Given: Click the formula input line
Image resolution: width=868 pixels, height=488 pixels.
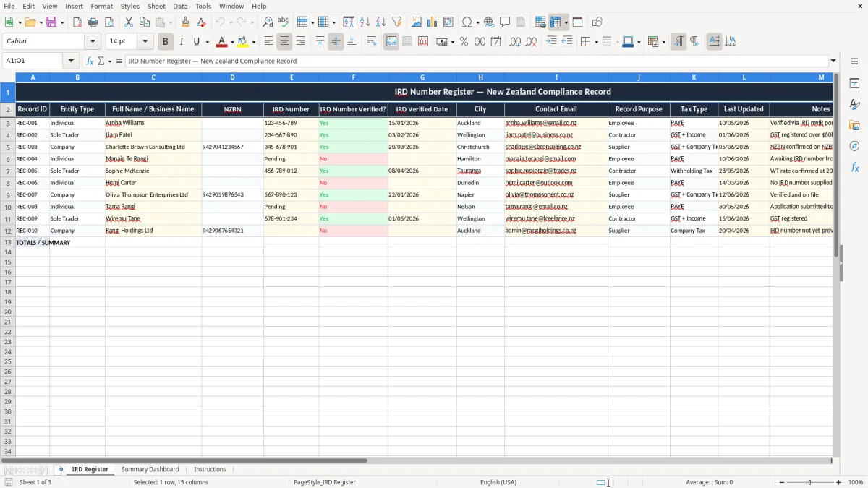Looking at the screenshot, I should pyautogui.click(x=476, y=61).
